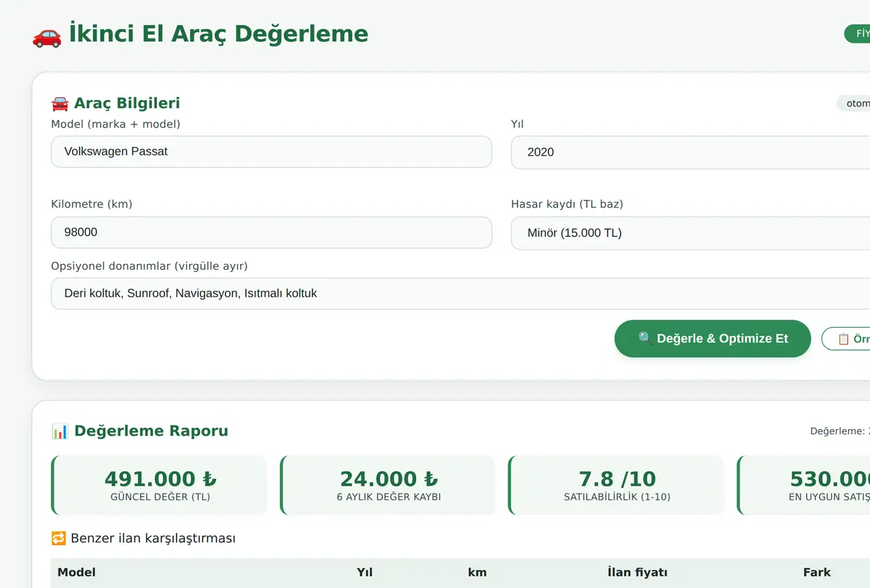Click the Opsiyonel donanımlar (virgülle ayır) label
This screenshot has width=870, height=588.
149,266
